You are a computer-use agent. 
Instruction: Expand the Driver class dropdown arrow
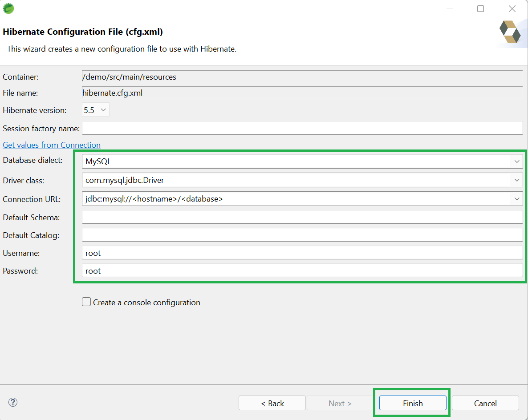[x=516, y=180]
